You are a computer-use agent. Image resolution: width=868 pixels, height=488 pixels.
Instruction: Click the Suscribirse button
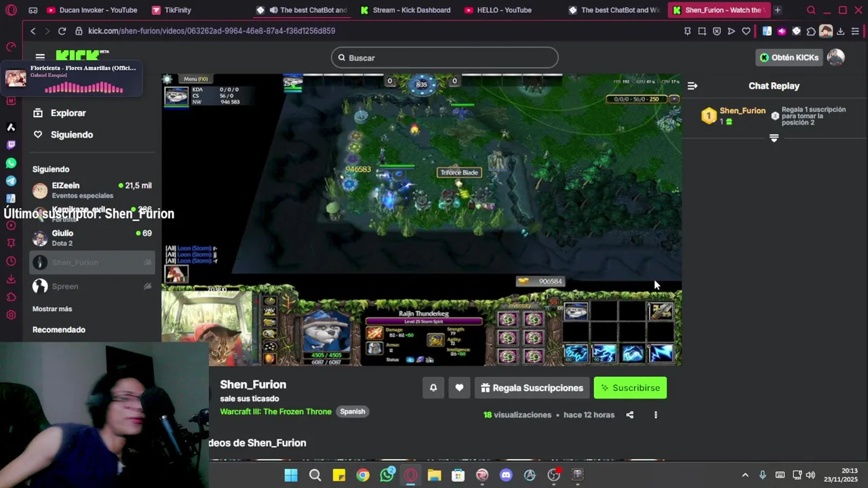click(x=630, y=388)
